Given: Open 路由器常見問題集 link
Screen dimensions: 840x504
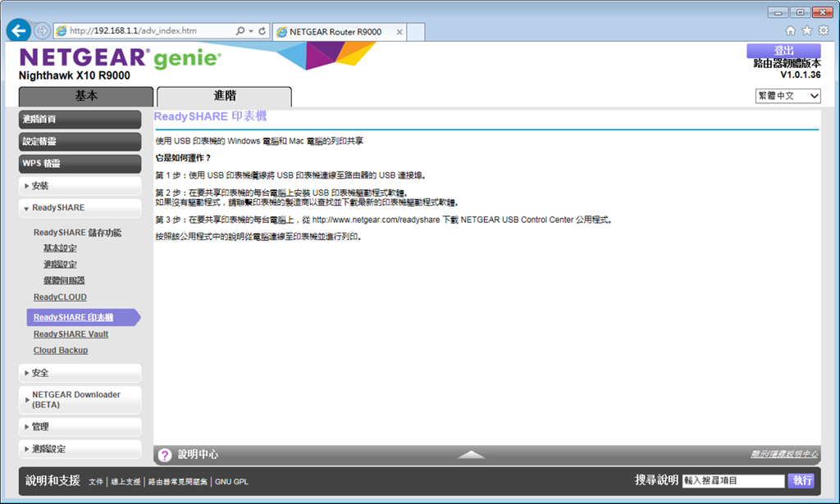Looking at the screenshot, I should pyautogui.click(x=178, y=482).
